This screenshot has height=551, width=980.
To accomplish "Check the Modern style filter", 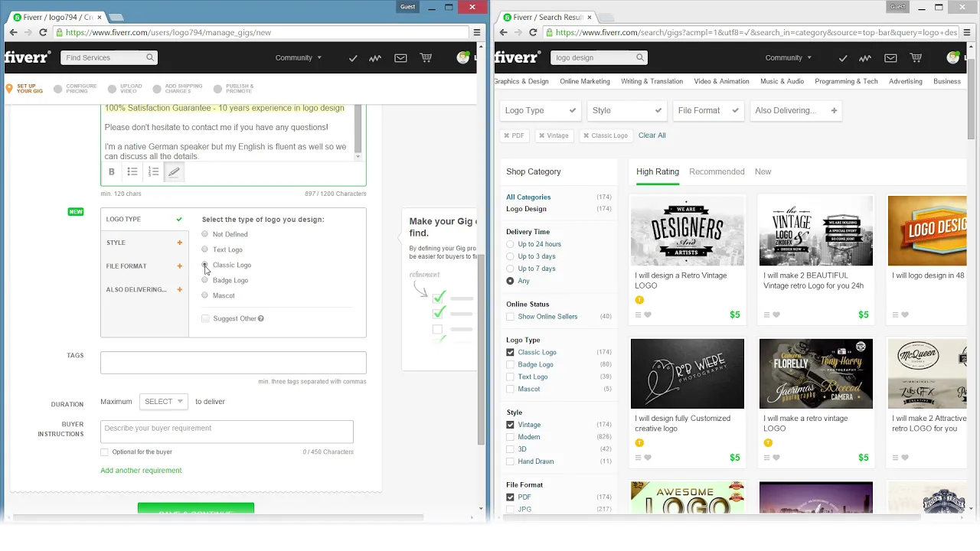I will click(510, 437).
